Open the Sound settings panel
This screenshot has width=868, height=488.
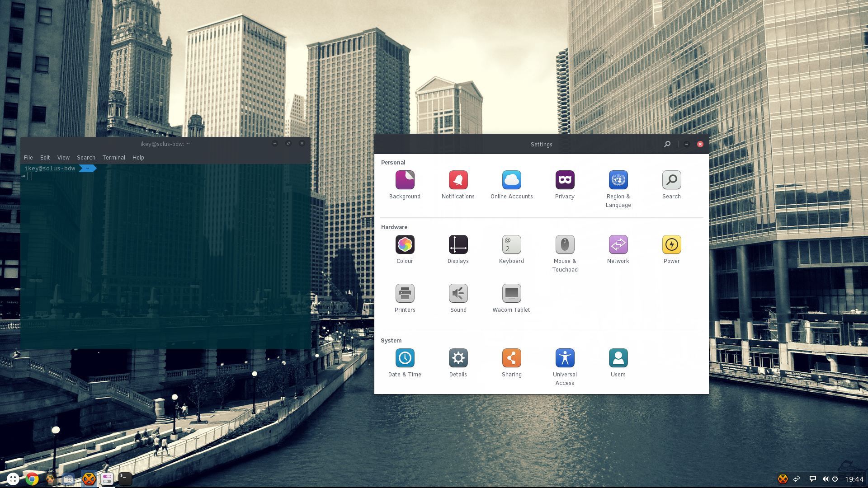pos(458,299)
